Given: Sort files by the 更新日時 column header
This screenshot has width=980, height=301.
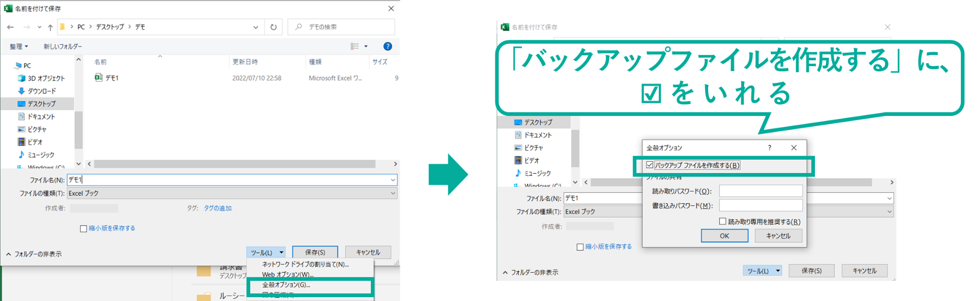Looking at the screenshot, I should 245,62.
